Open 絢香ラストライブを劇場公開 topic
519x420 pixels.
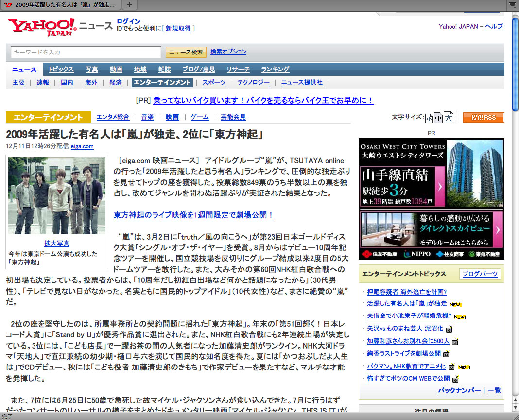[x=404, y=354]
